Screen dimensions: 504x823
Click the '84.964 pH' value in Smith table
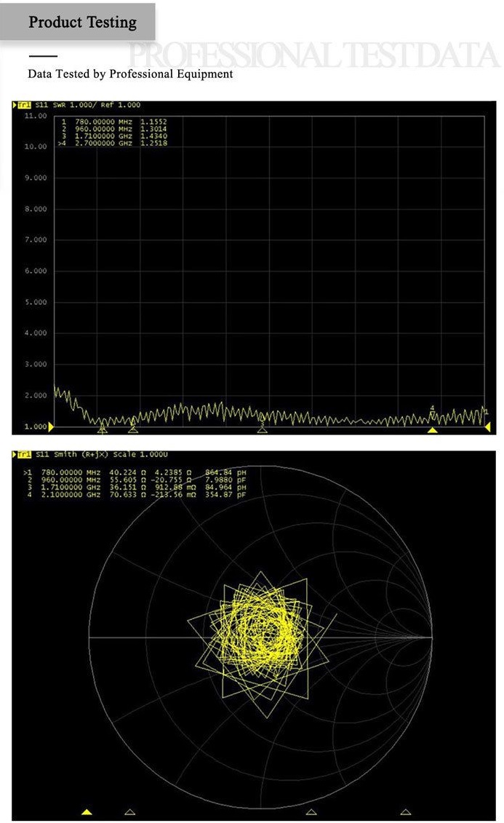click(x=225, y=487)
